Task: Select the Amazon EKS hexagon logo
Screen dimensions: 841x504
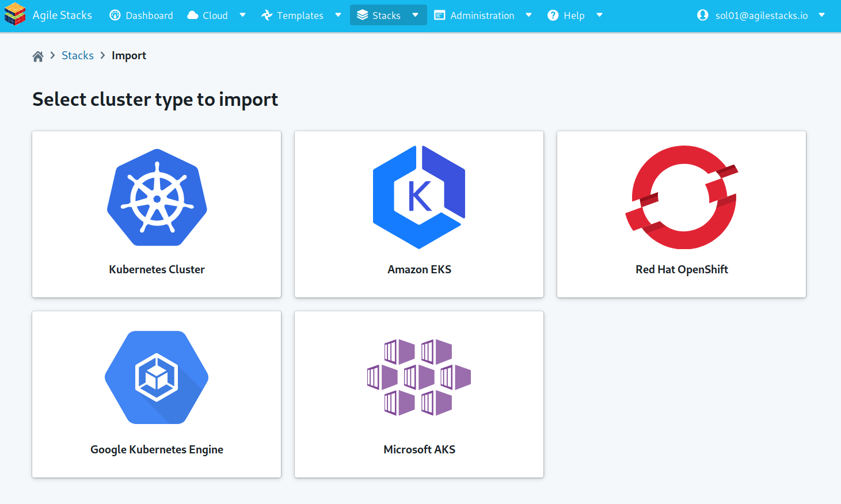Action: [419, 197]
